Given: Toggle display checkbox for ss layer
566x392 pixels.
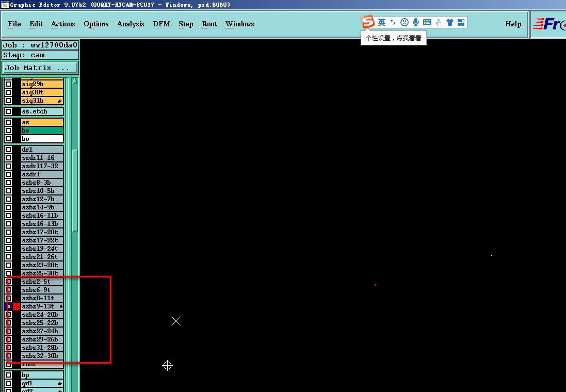Looking at the screenshot, I should (x=8, y=122).
